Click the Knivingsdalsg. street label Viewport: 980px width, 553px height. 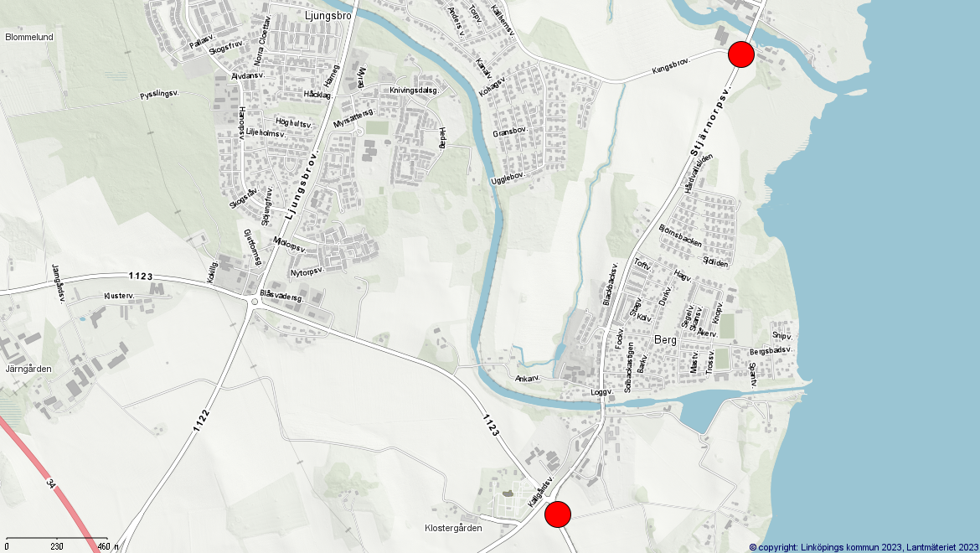click(414, 90)
